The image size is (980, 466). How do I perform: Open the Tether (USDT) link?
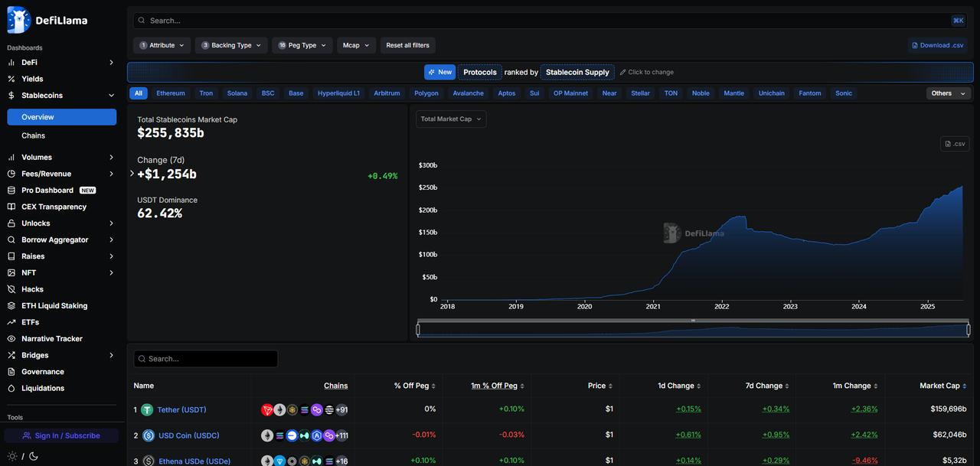(x=181, y=410)
